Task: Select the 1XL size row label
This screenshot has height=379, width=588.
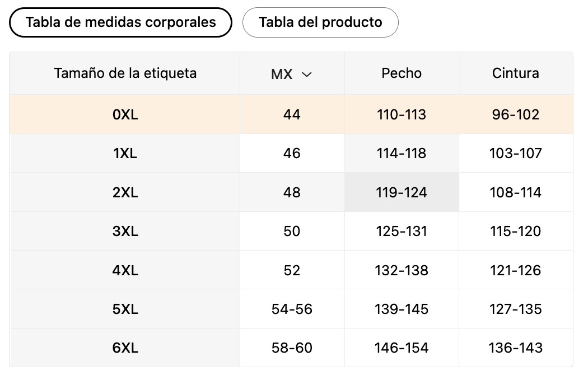Action: pos(125,153)
